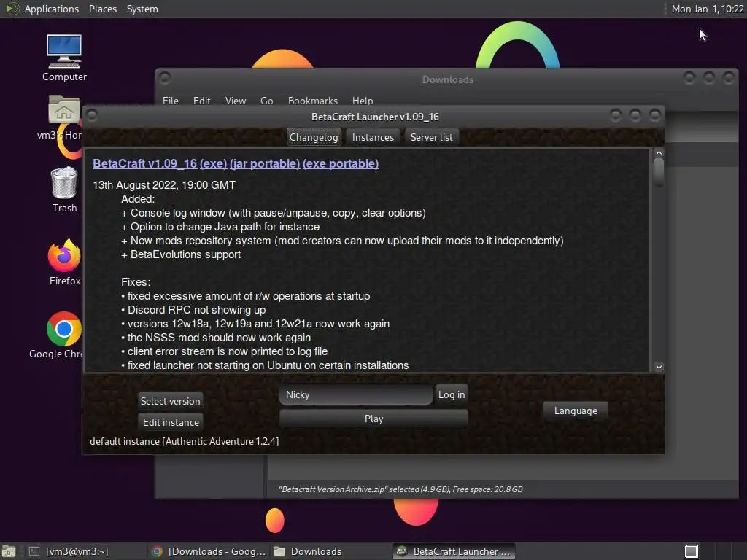Click the date and time clock
This screenshot has height=560, width=747.
click(x=708, y=9)
